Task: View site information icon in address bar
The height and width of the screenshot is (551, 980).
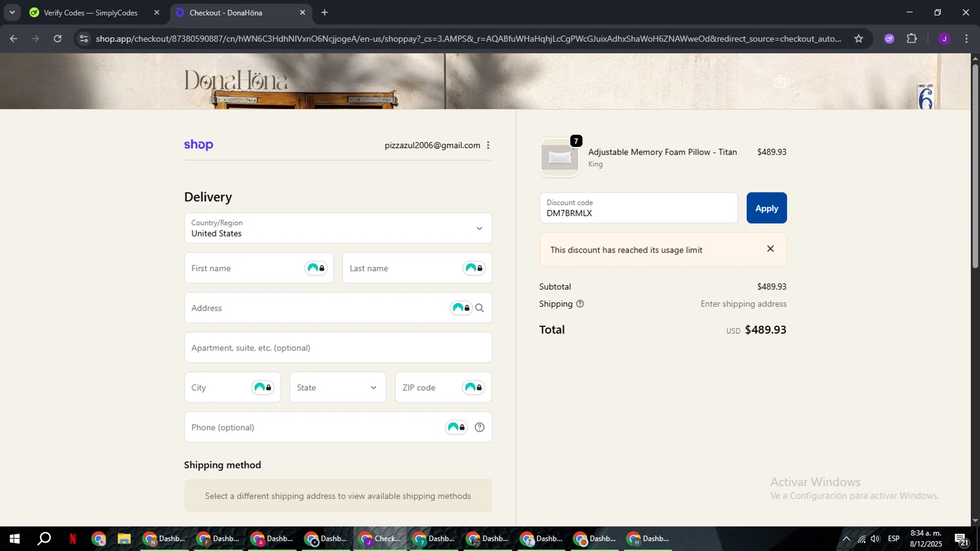Action: click(x=83, y=39)
